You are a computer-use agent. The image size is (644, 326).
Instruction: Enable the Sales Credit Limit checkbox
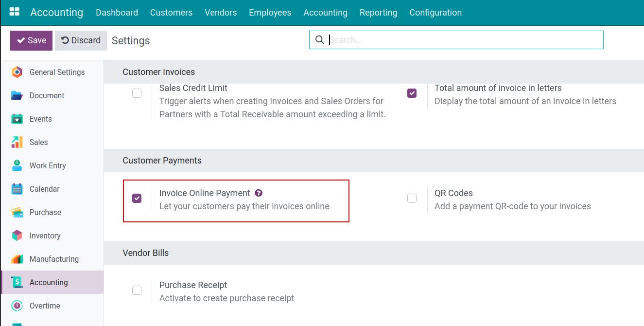point(137,93)
